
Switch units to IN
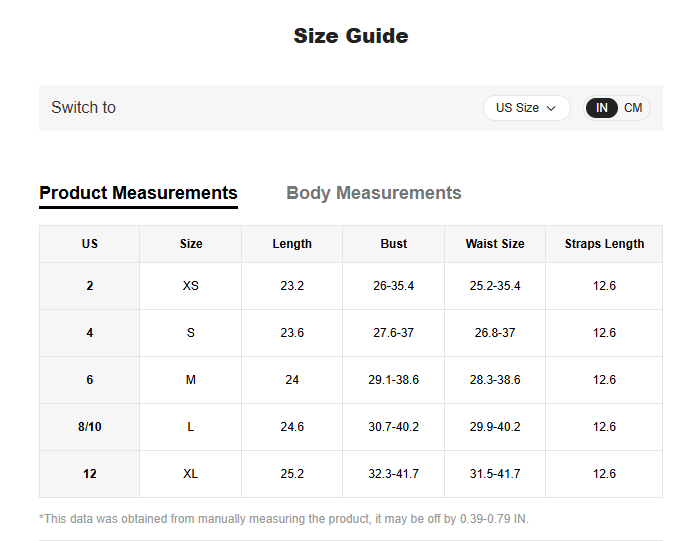click(x=602, y=108)
